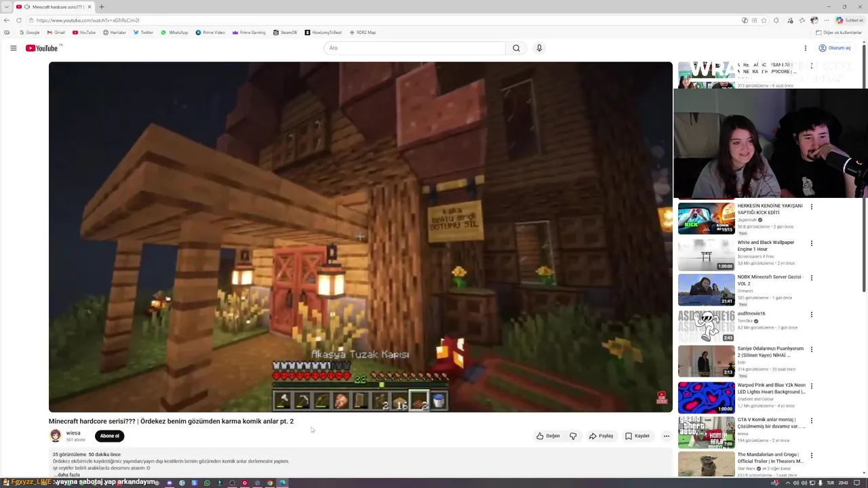Viewport: 868px width, 488px height.
Task: Open Diğer sık kullanılanlar folder
Action: coord(838,33)
